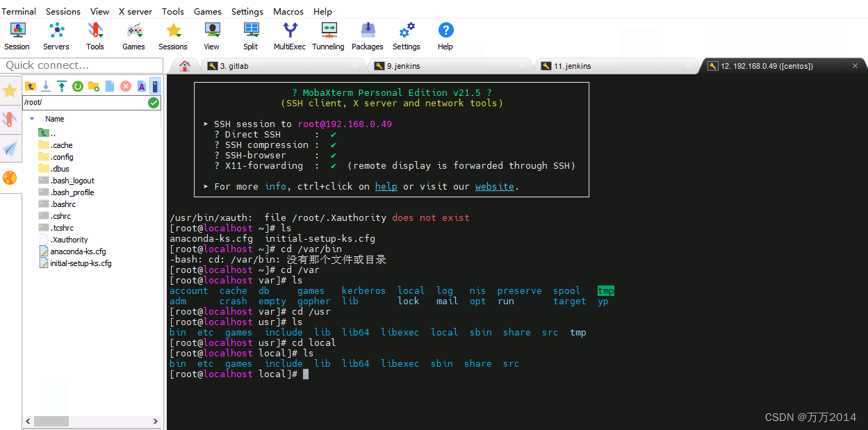868x430 pixels.
Task: Select the .cache folder
Action: point(56,145)
